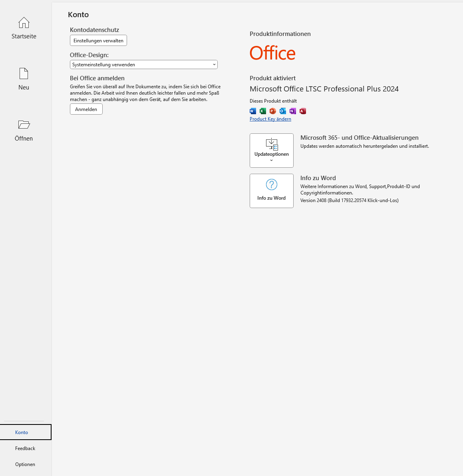
Task: Click the Neu new document icon
Action: 24,74
